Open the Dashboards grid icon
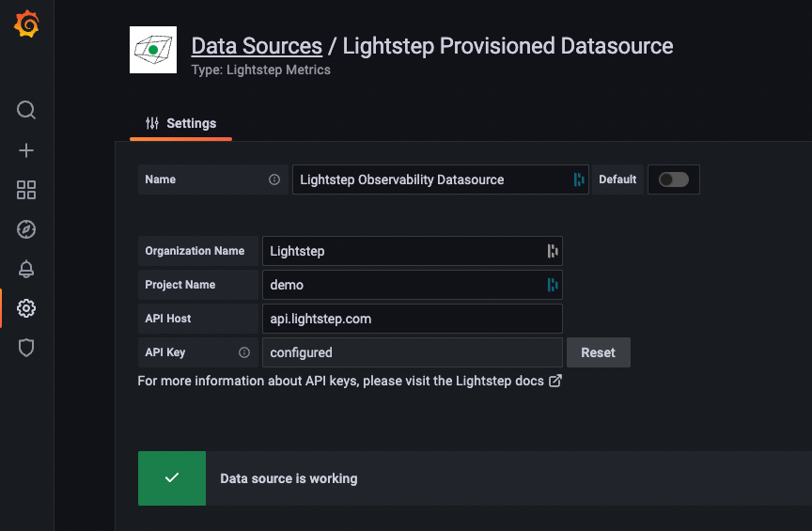 coord(26,190)
